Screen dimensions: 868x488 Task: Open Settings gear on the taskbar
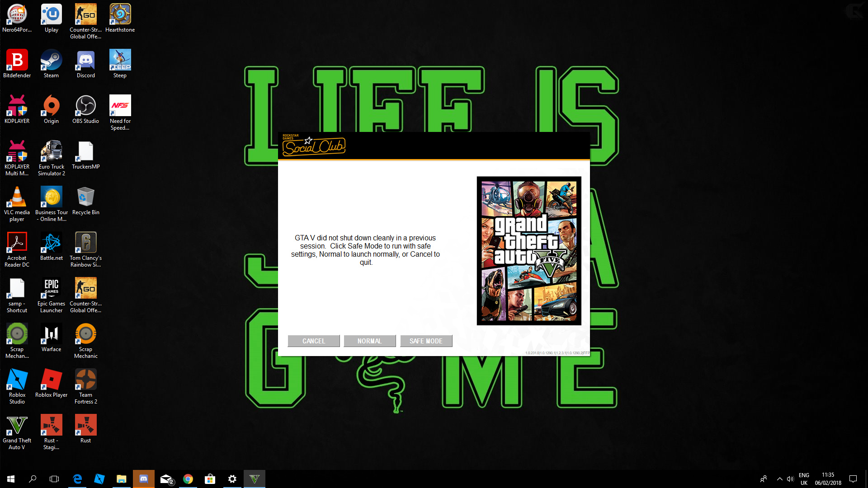tap(232, 479)
